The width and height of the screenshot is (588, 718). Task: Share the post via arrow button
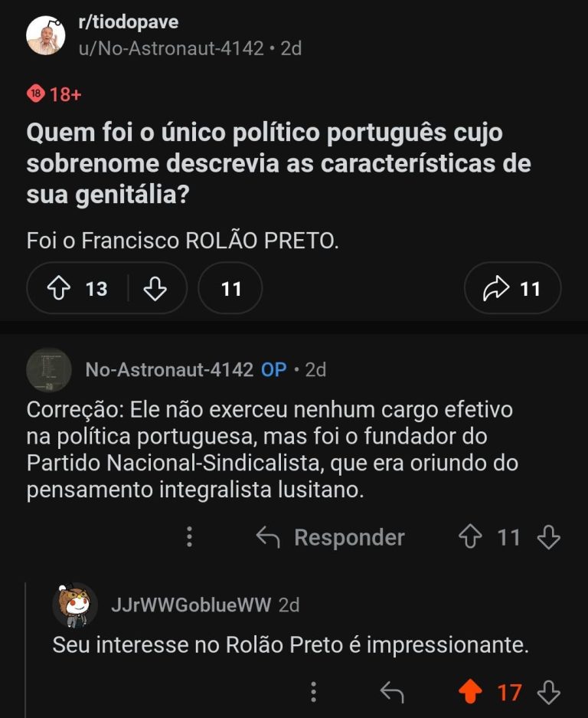(512, 289)
